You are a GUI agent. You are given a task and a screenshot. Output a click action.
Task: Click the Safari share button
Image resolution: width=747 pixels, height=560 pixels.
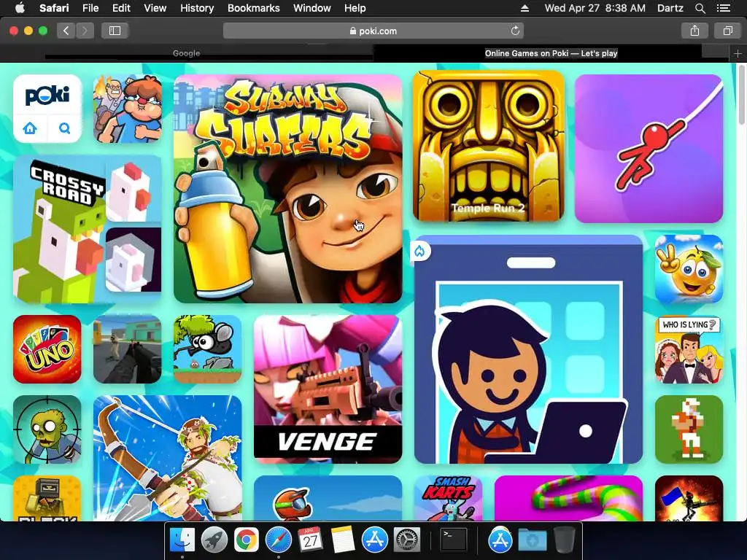pyautogui.click(x=694, y=31)
